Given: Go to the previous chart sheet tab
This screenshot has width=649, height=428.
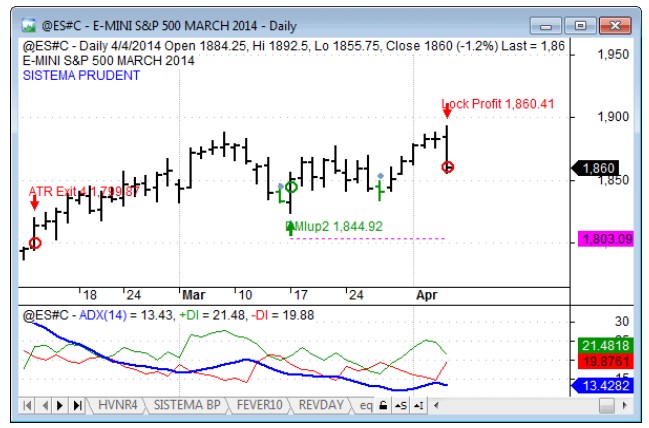Looking at the screenshot, I should coord(45,406).
